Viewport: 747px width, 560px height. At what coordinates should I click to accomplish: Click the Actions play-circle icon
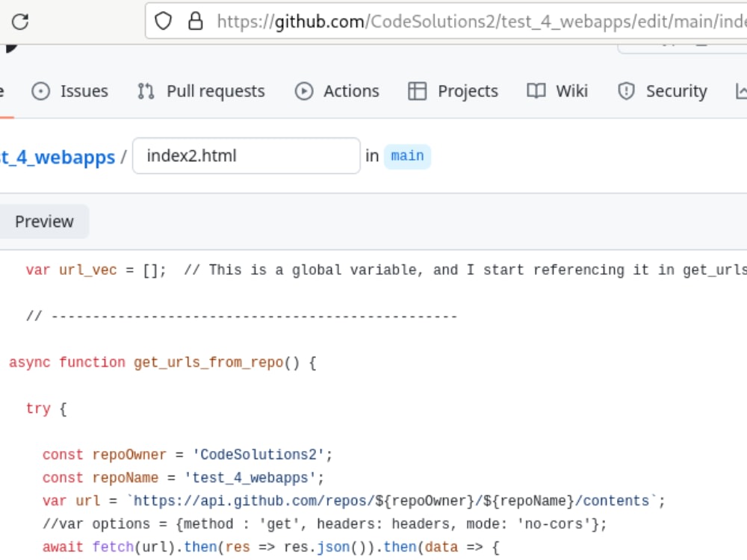point(303,90)
